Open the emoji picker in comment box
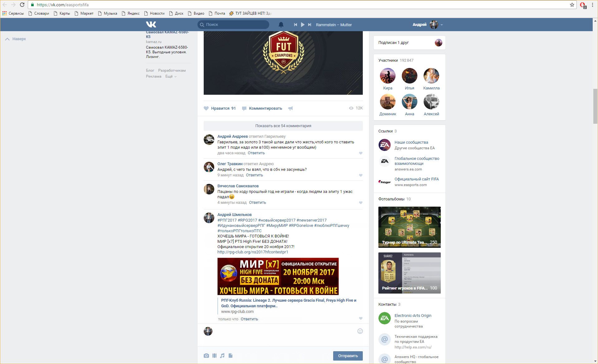598x364 pixels. point(360,331)
